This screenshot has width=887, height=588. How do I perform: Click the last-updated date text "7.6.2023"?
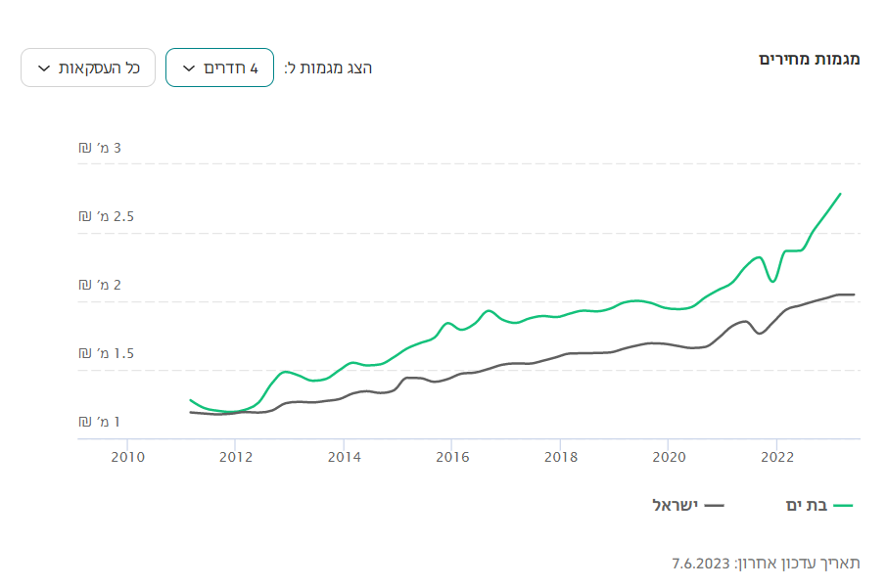701,563
